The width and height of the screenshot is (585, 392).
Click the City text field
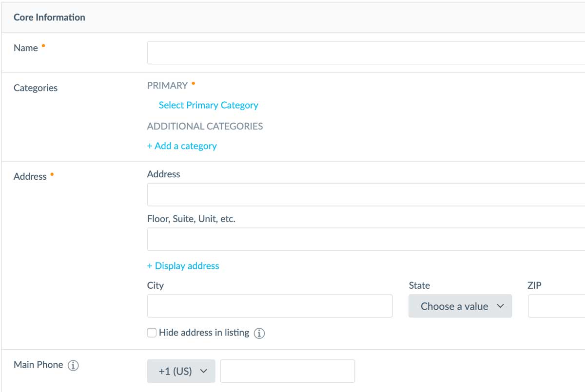click(x=270, y=306)
